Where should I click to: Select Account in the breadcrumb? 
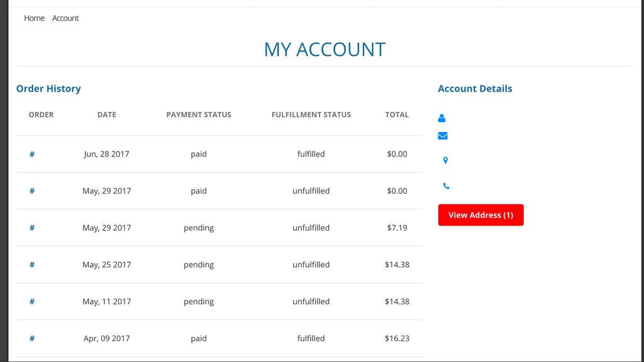(65, 18)
